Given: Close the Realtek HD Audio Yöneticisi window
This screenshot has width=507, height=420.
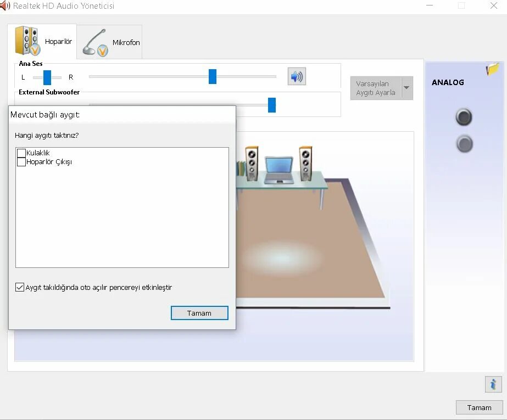Looking at the screenshot, I should 493,6.
